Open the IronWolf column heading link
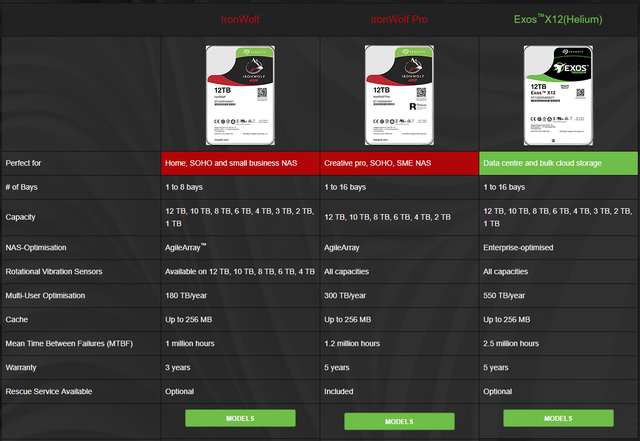Image resolution: width=640 pixels, height=441 pixels. coord(240,19)
